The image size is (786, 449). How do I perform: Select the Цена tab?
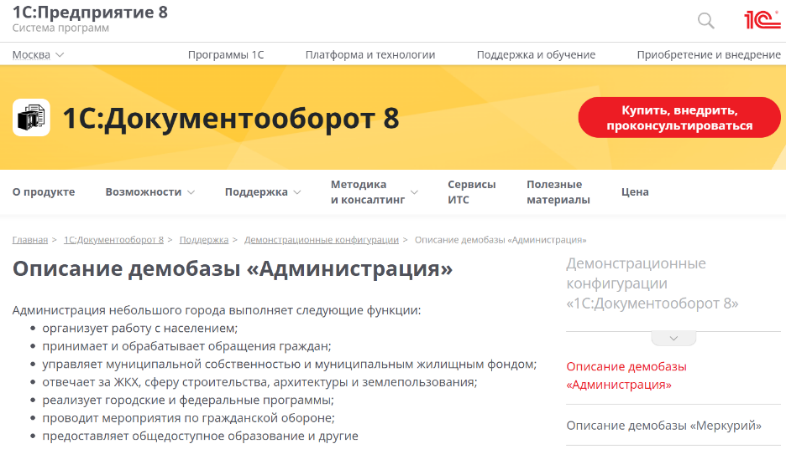pos(634,192)
